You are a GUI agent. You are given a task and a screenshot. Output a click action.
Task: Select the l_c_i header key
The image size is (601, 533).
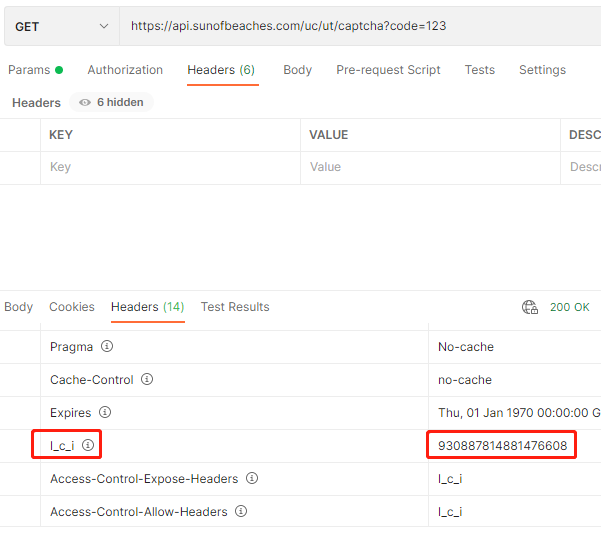coord(62,446)
